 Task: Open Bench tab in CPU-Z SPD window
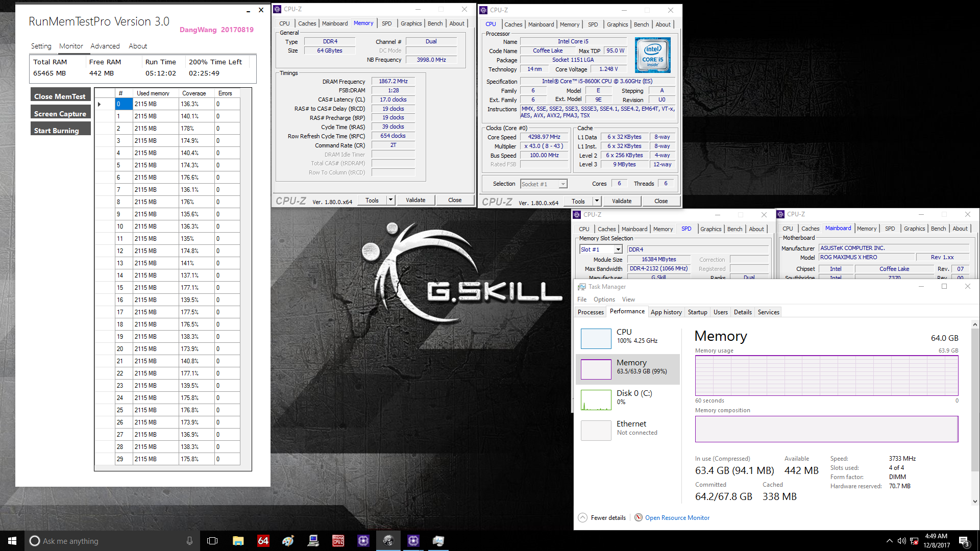(x=734, y=229)
